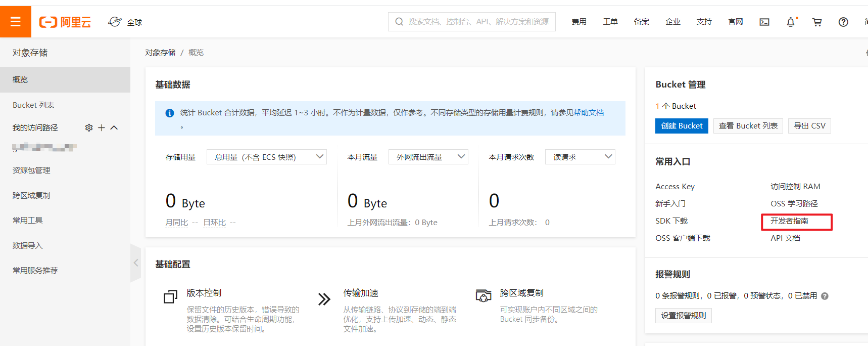Image resolution: width=868 pixels, height=346 pixels.
Task: Click 创建 Bucket button
Action: pyautogui.click(x=682, y=126)
